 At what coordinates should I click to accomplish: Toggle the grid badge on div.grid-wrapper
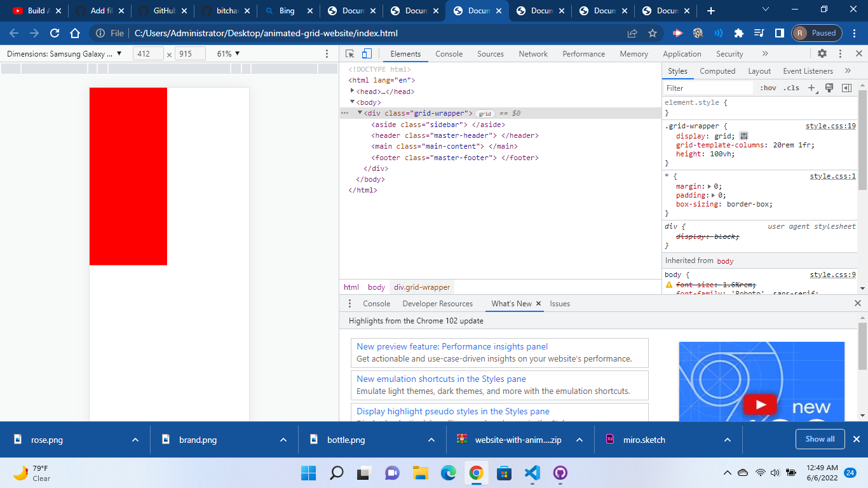pyautogui.click(x=484, y=113)
